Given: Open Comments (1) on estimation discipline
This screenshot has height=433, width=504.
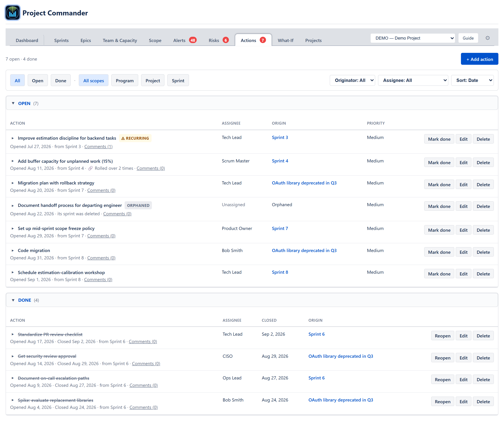Looking at the screenshot, I should coord(99,146).
